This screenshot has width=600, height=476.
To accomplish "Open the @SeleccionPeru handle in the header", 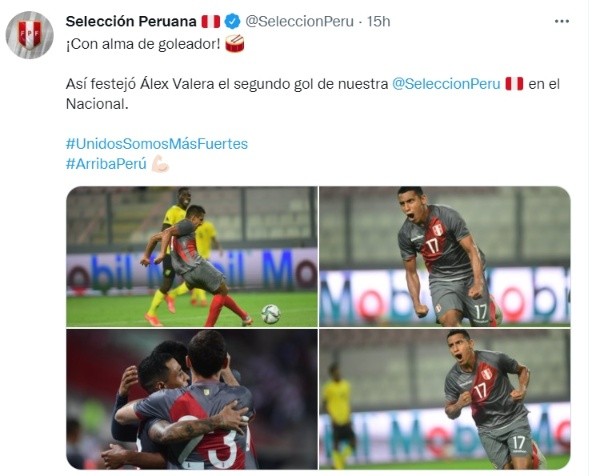I will (x=299, y=21).
